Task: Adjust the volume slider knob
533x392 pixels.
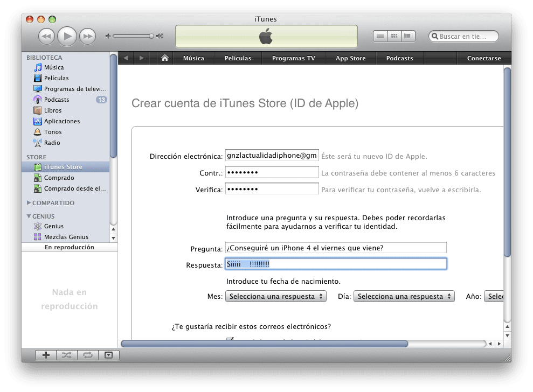Action: [x=151, y=36]
